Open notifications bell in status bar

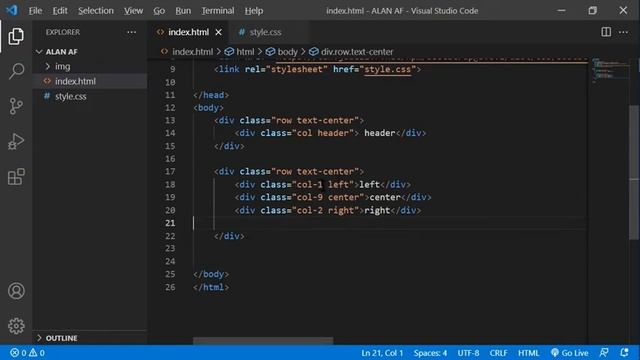(x=624, y=353)
